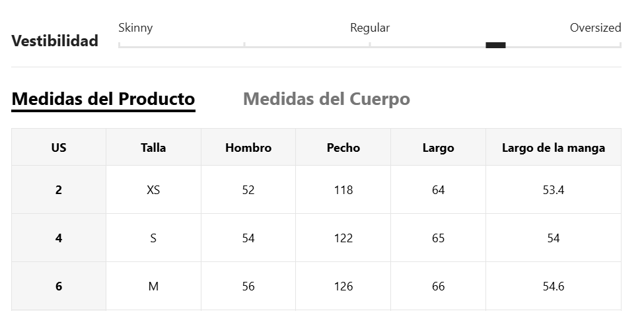Click the US column header
Screen dimensions: 644x334
(59, 147)
